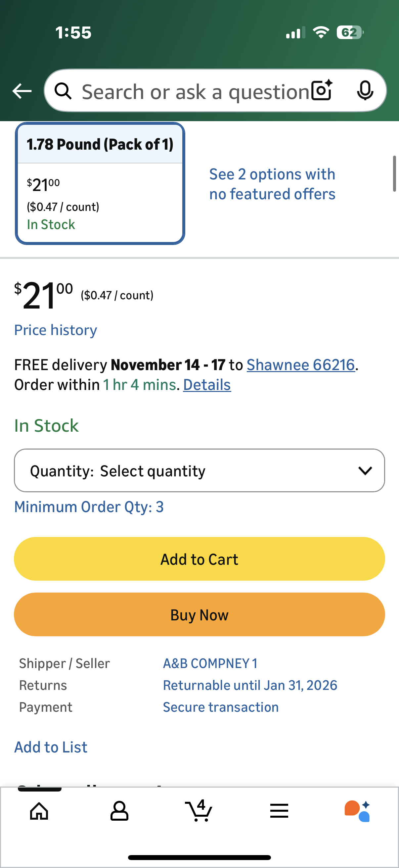Open Details about the delivery deadline
The image size is (399, 868).
206,384
